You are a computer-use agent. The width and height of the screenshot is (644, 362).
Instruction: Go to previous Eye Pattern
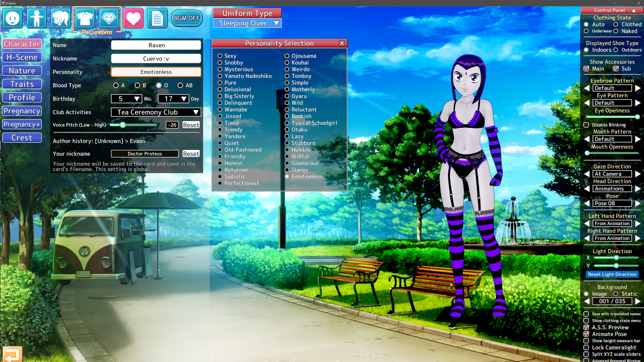[x=587, y=103]
